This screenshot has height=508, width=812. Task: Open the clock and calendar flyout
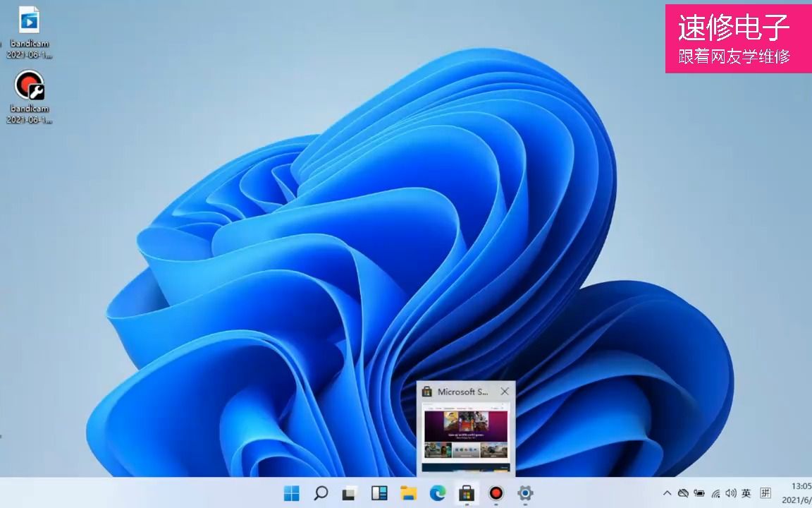(x=793, y=494)
